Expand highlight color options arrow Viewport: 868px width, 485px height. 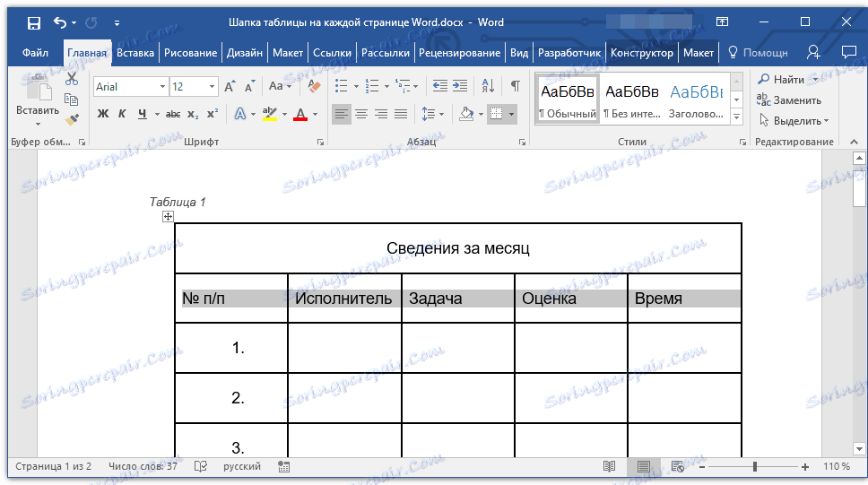click(x=284, y=115)
